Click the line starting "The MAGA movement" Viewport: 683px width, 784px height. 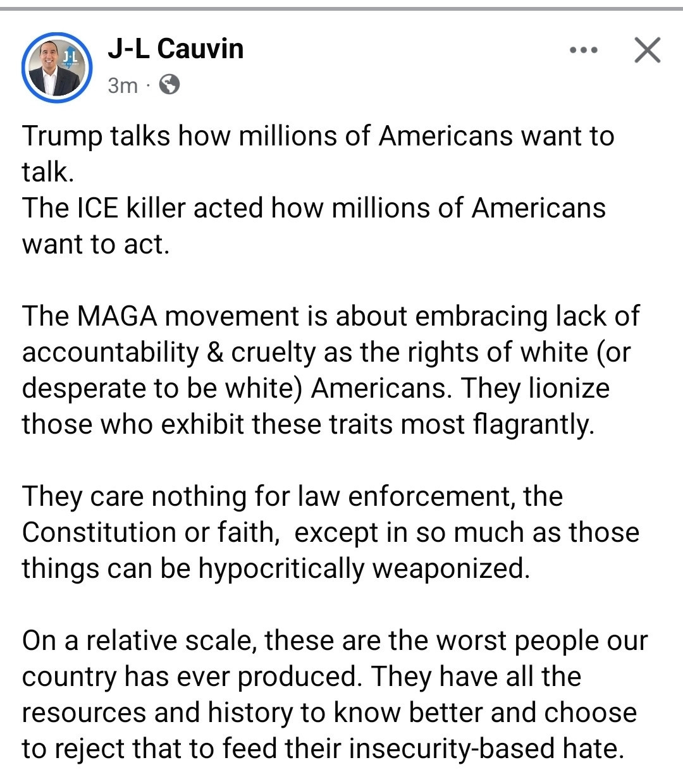click(331, 316)
